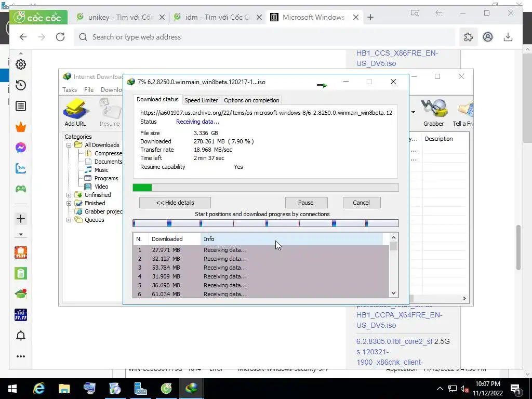This screenshot has width=532, height=399.
Task: Click IDM taskbar icon
Action: (191, 389)
